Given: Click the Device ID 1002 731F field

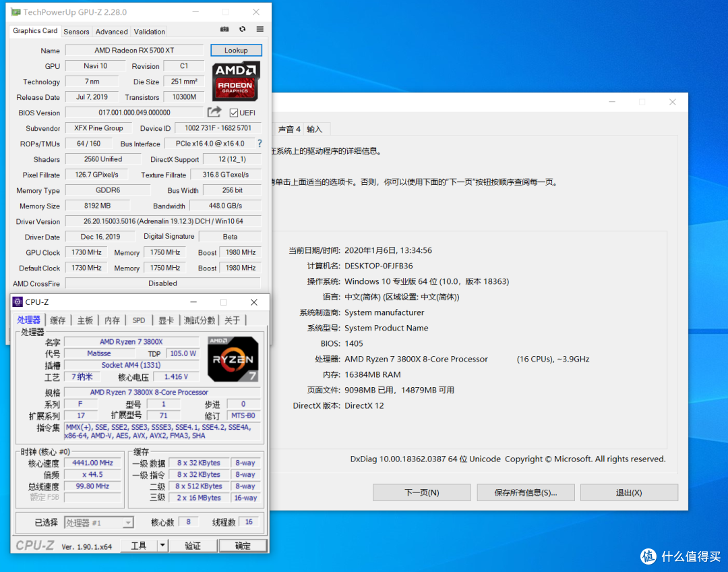Looking at the screenshot, I should (218, 127).
